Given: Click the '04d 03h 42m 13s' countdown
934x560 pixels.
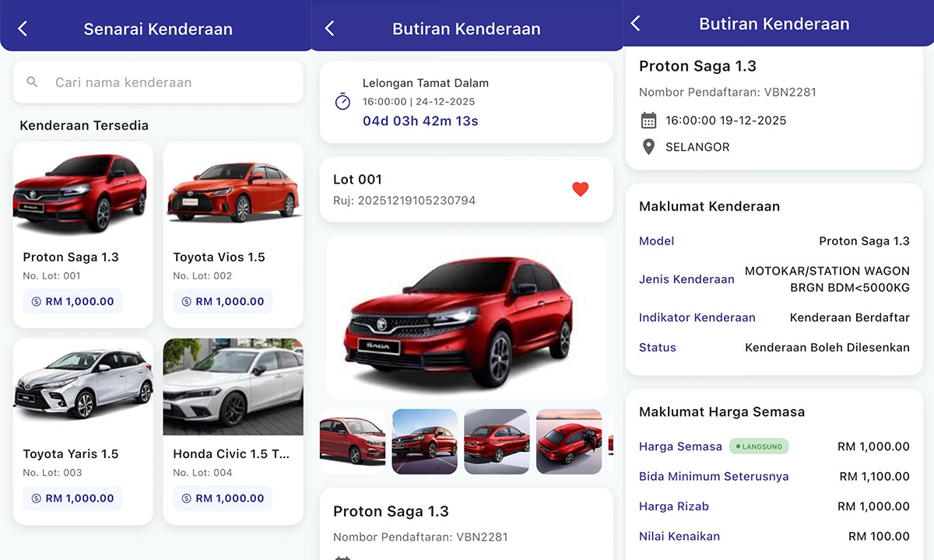Looking at the screenshot, I should click(x=420, y=121).
